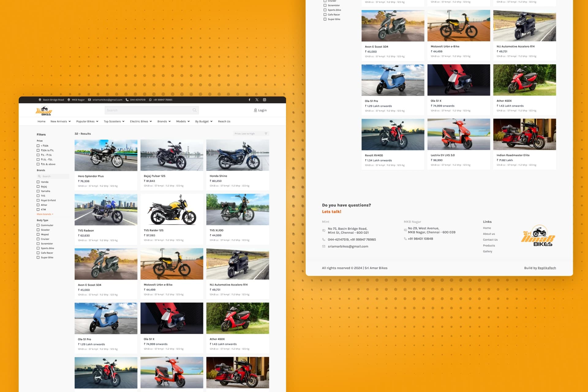Open the Price: Low to high sort dropdown

click(251, 134)
